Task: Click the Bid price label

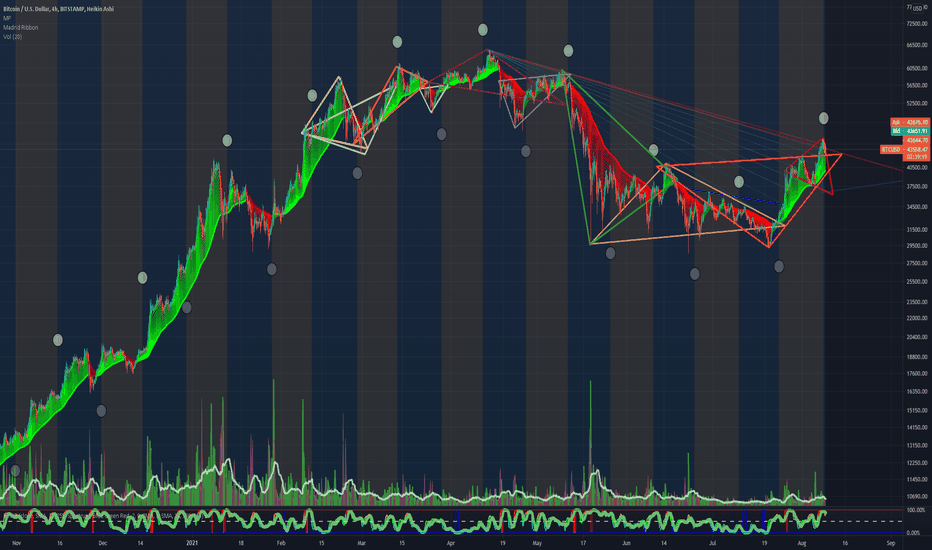Action: tap(910, 131)
